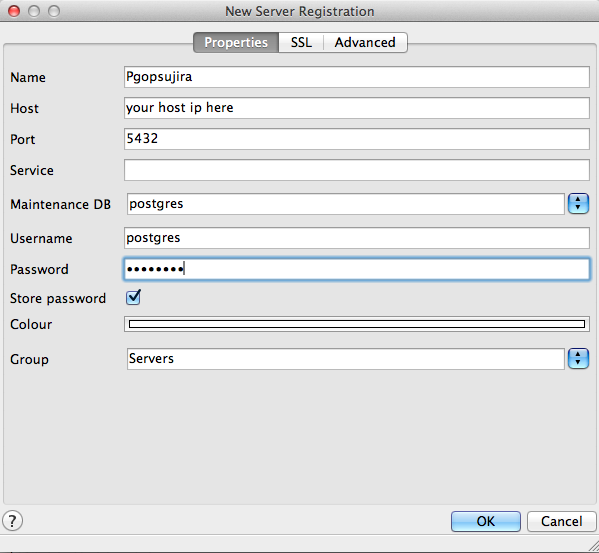Click the zoom window button
599x553 pixels.
point(54,11)
